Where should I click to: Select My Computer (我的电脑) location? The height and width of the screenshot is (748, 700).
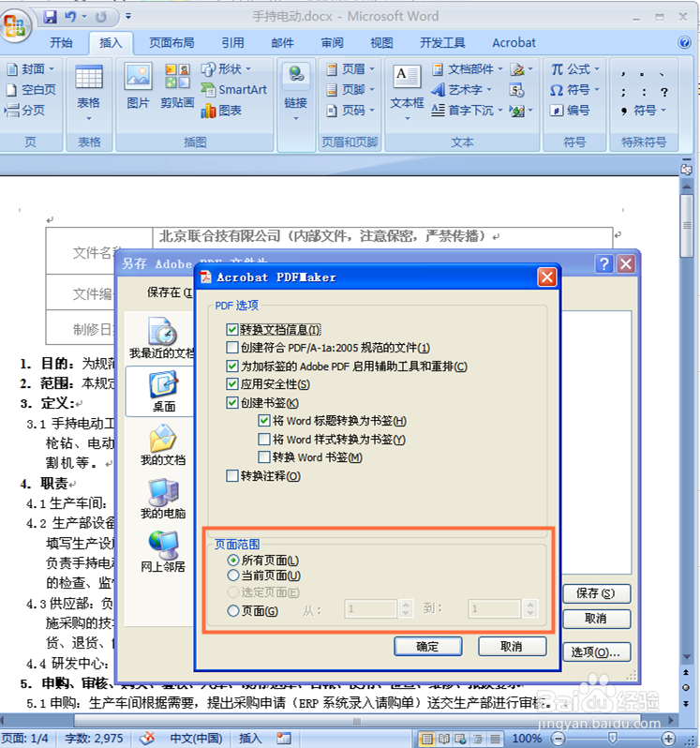pos(163,499)
